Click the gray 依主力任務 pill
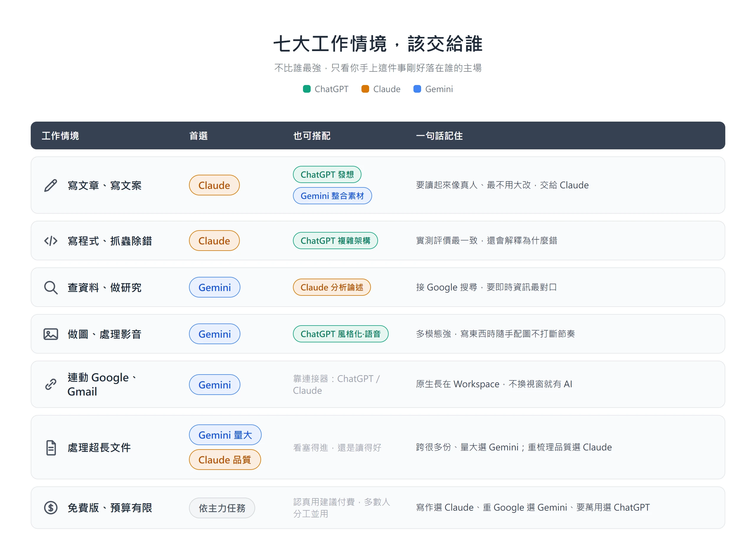This screenshot has width=756, height=536. (x=222, y=508)
